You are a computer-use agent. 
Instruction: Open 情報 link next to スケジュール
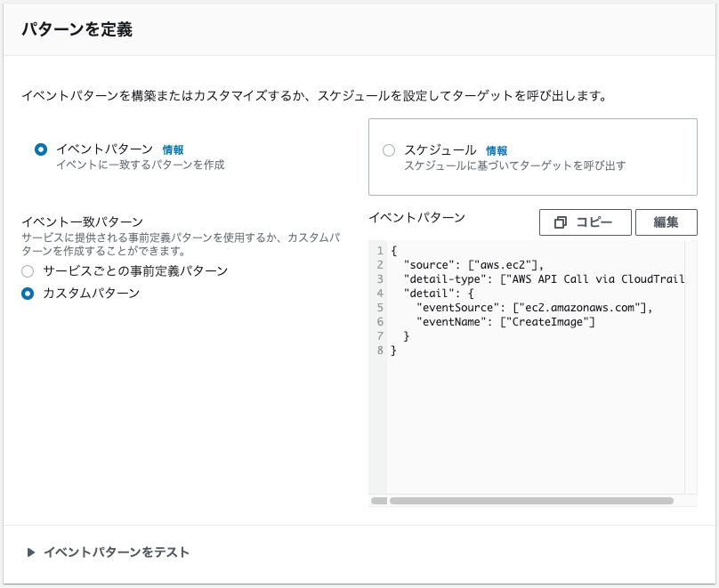pos(497,151)
